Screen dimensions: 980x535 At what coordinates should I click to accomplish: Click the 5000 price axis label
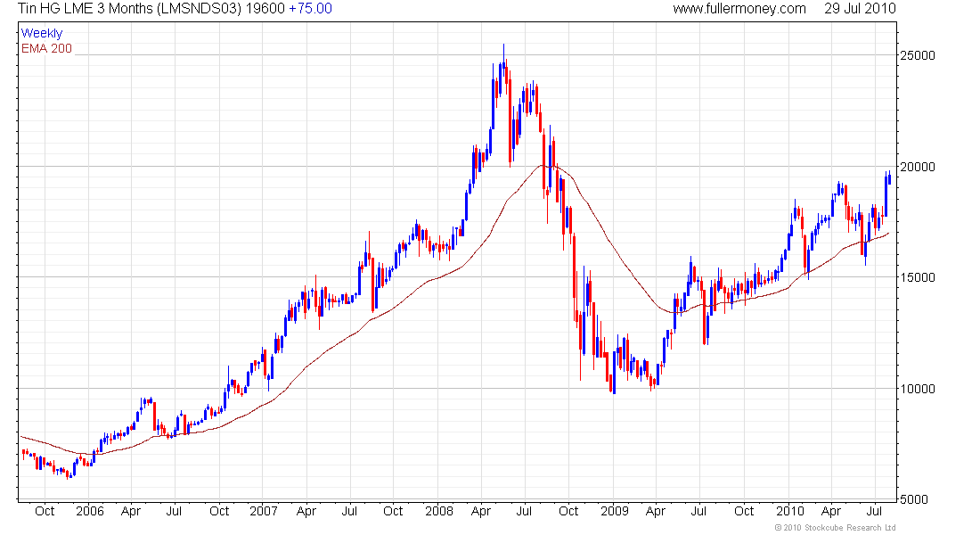[914, 499]
